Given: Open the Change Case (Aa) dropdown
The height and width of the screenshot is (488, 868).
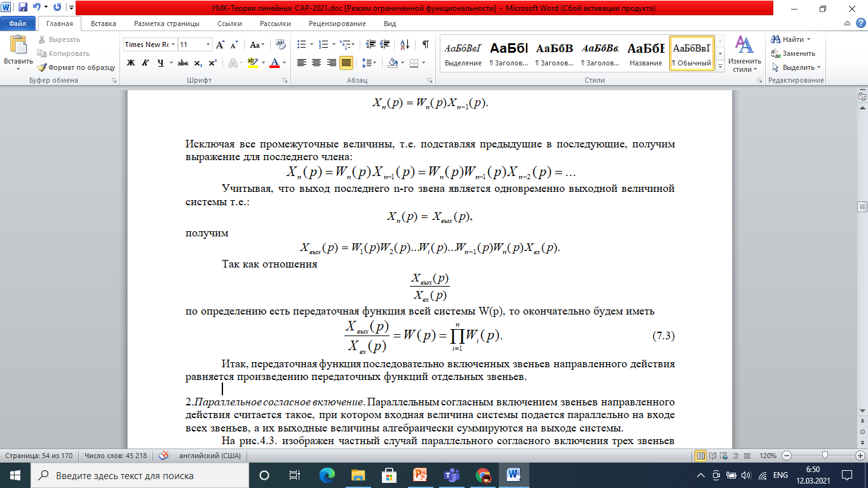Looking at the screenshot, I should pos(257,45).
